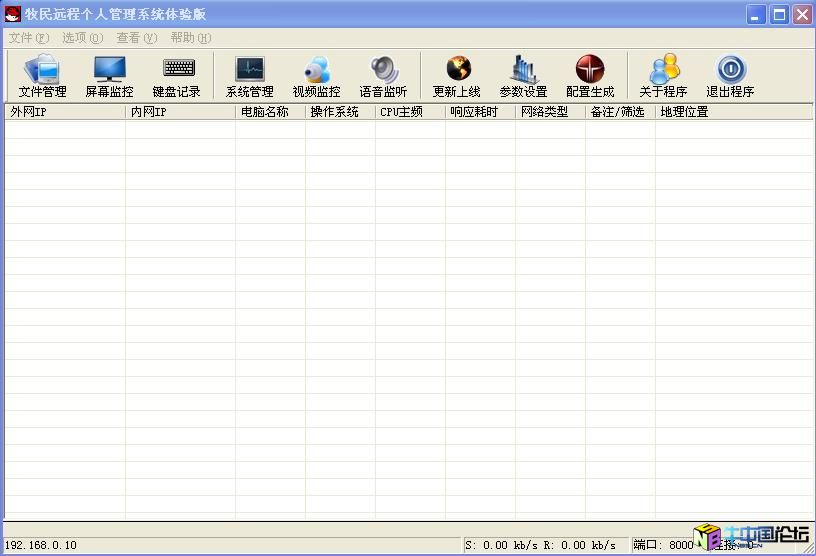Image resolution: width=816 pixels, height=556 pixels.
Task: Open 参数设置 parameter settings
Action: [523, 76]
